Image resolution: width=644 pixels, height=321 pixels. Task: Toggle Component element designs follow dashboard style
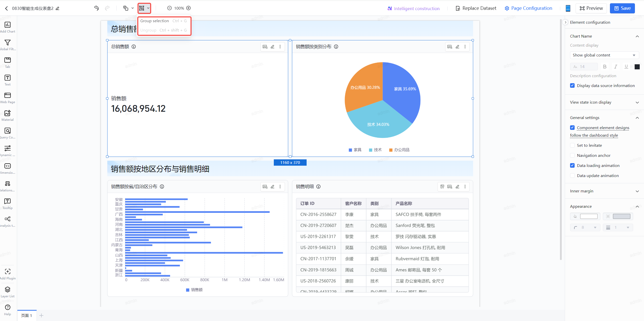click(572, 128)
